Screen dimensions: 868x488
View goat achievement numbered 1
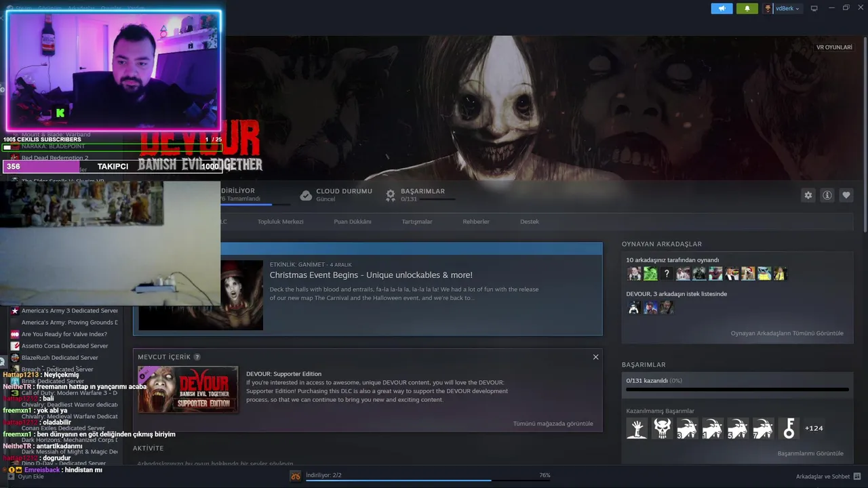pos(712,428)
